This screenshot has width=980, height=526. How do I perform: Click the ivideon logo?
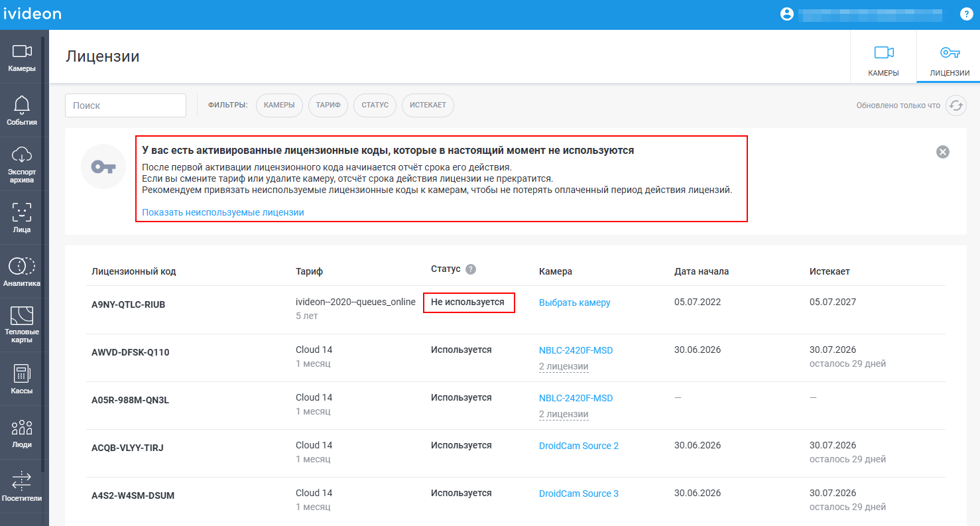(32, 14)
